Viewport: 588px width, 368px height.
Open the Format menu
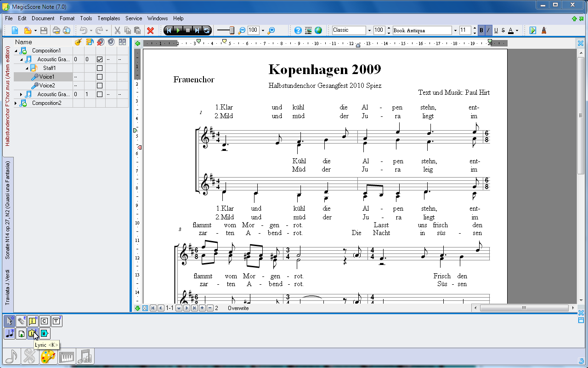pos(67,18)
